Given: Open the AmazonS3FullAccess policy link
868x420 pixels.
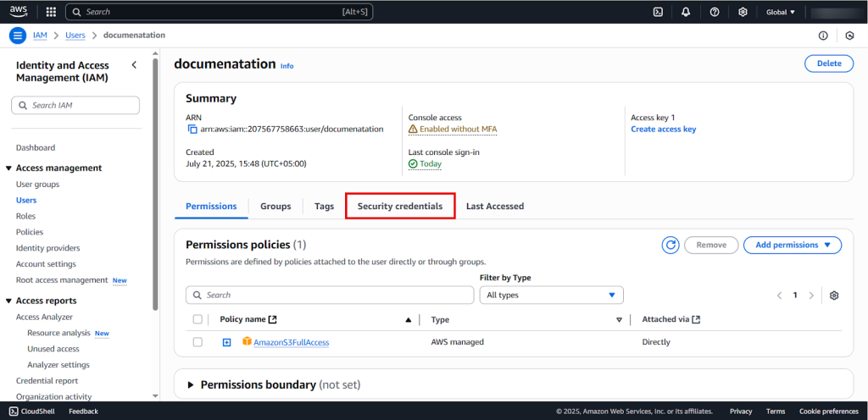Looking at the screenshot, I should [292, 343].
